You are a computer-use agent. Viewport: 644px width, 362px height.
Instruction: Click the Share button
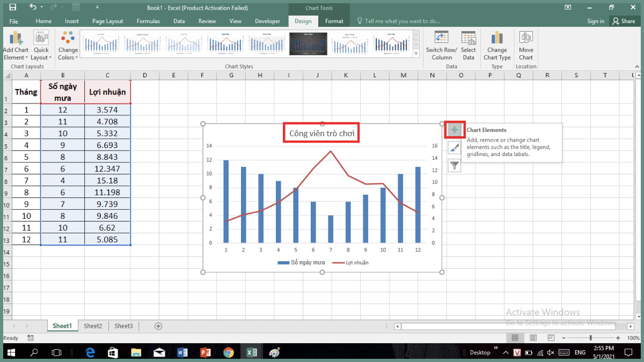(x=624, y=21)
